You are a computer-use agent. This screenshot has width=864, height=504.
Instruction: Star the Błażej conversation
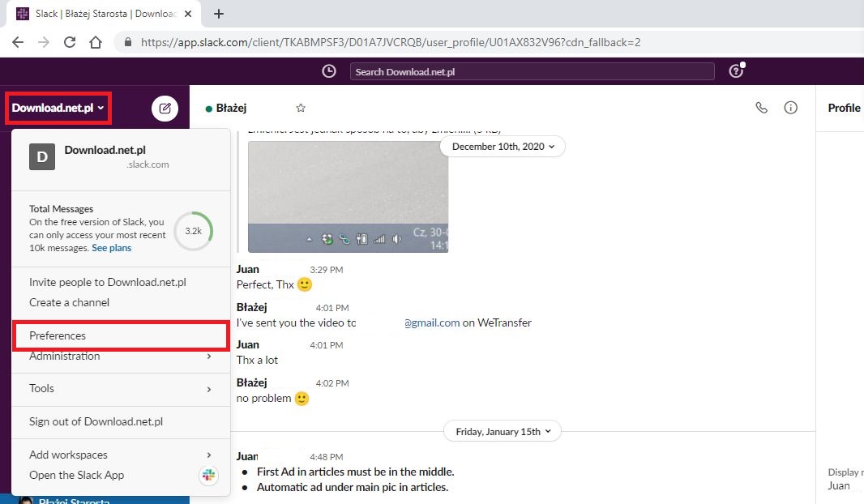click(x=301, y=108)
